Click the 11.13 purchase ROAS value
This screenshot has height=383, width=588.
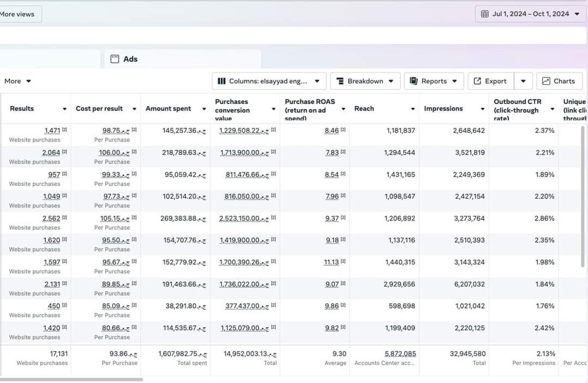click(x=331, y=262)
